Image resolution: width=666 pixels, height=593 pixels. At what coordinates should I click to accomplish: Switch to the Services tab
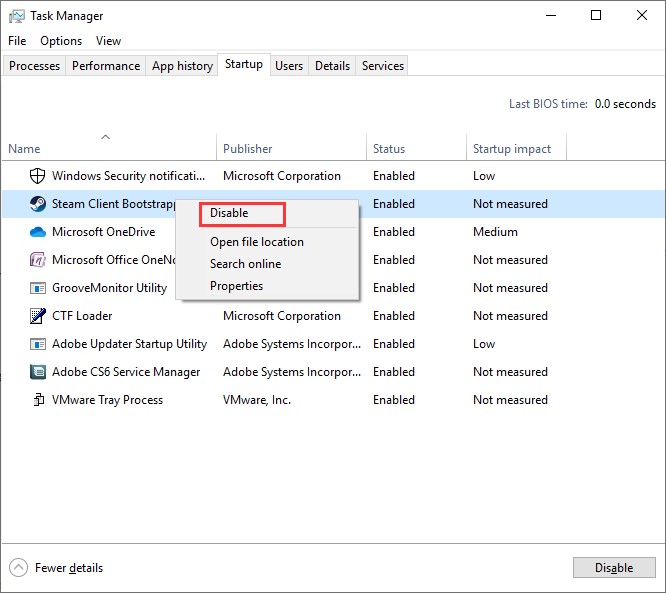click(383, 66)
